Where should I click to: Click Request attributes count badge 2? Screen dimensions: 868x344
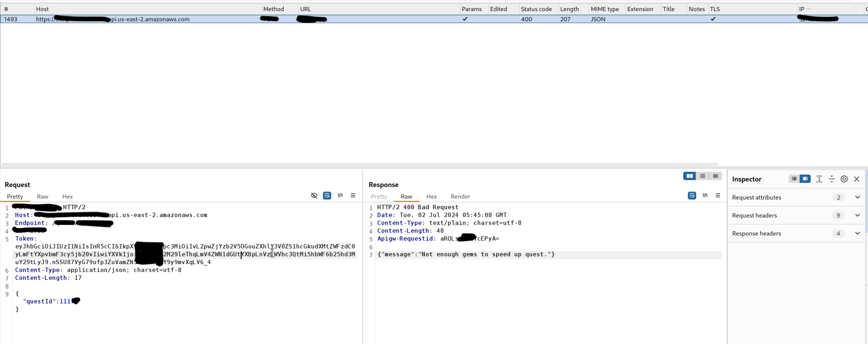(838, 197)
